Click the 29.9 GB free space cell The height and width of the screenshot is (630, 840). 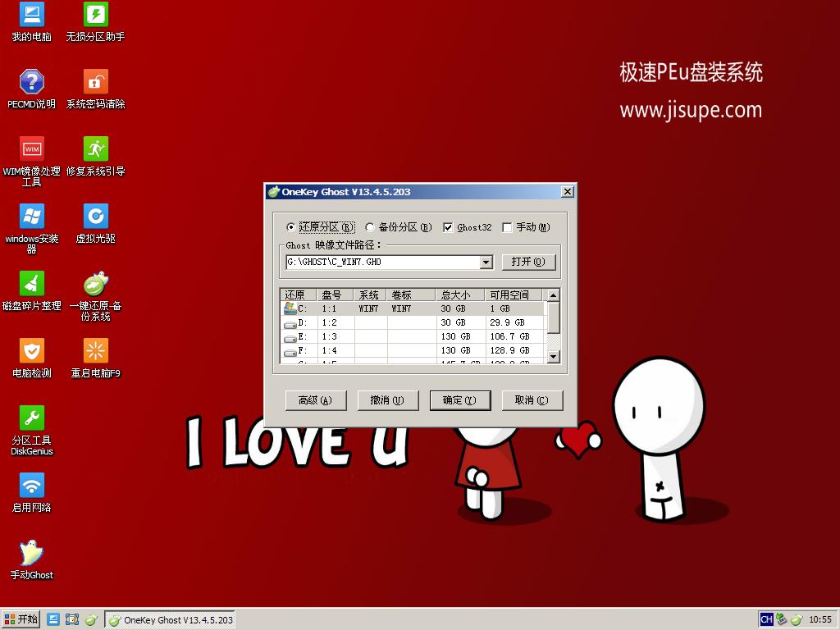point(507,322)
